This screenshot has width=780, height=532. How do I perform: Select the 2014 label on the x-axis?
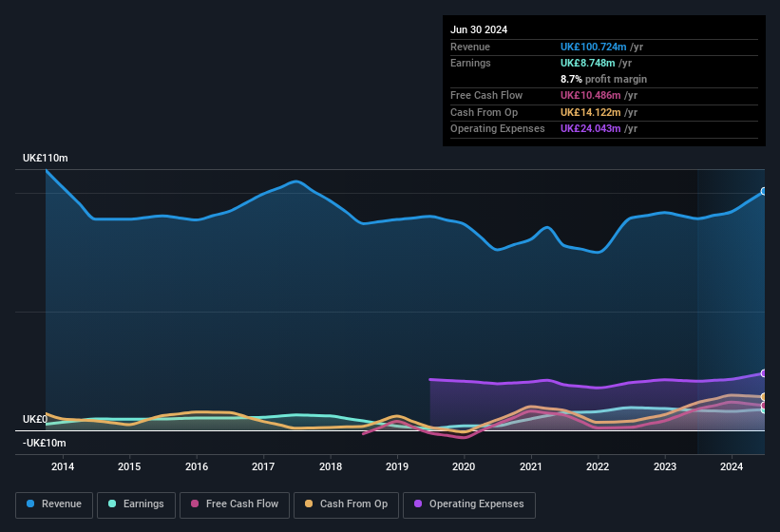pos(63,466)
